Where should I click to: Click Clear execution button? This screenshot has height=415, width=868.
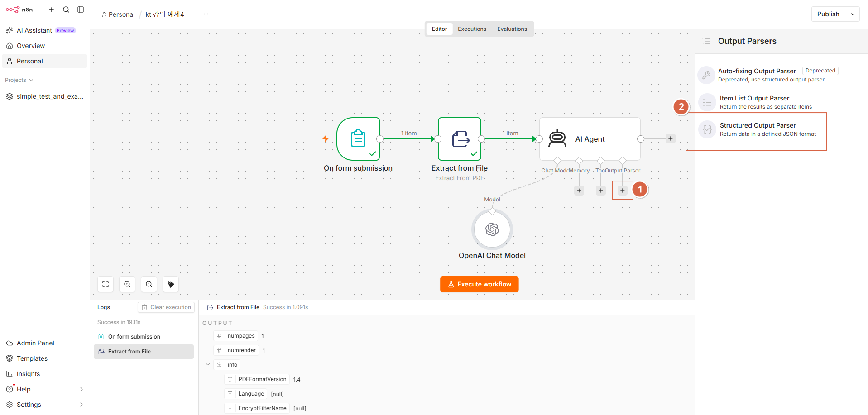[x=166, y=307]
